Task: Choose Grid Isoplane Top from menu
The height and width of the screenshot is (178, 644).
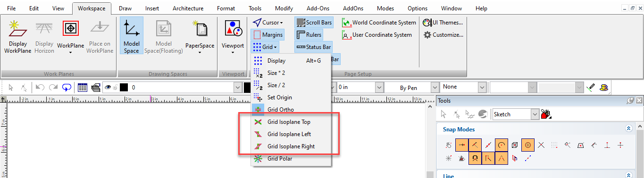Action: point(288,122)
